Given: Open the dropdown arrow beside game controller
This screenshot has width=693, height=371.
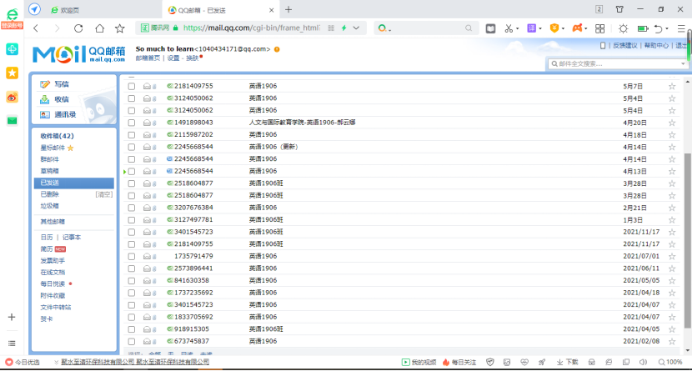Looking at the screenshot, I should pyautogui.click(x=586, y=29).
